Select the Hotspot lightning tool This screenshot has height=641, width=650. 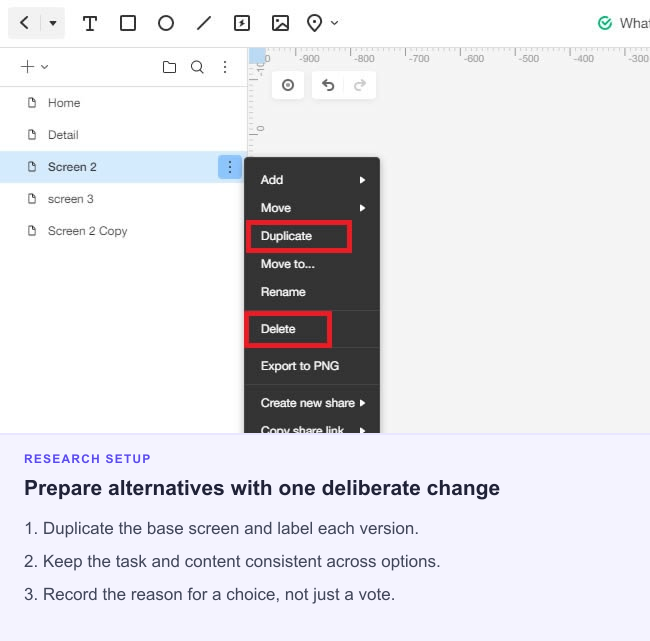(242, 23)
